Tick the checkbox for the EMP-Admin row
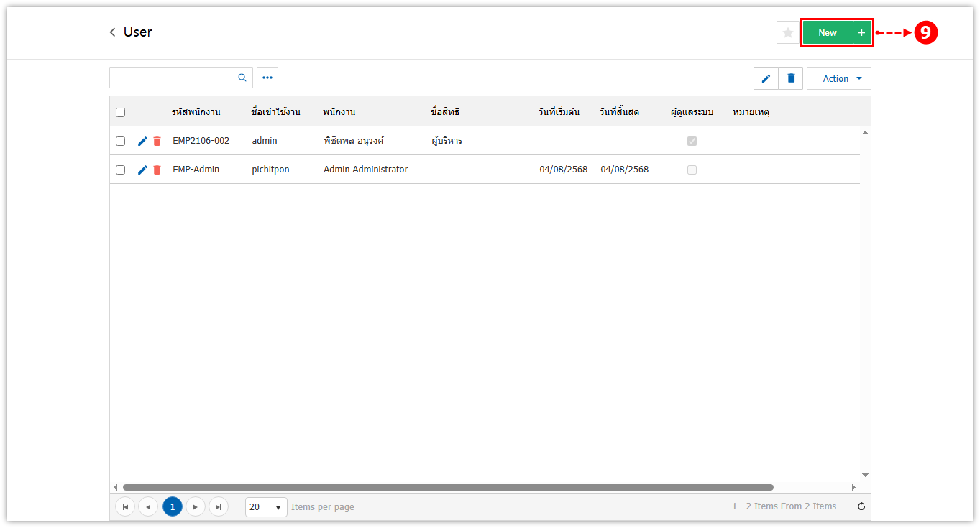 coord(120,170)
